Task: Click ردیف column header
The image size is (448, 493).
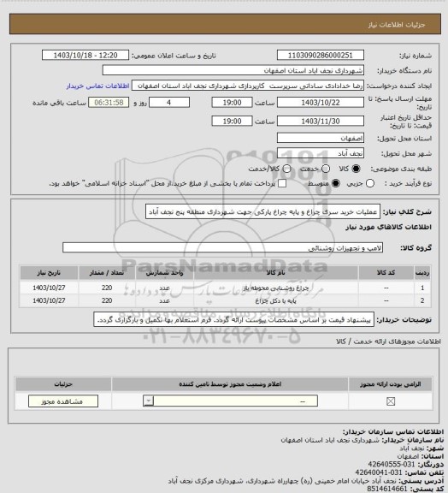Action: [x=422, y=272]
